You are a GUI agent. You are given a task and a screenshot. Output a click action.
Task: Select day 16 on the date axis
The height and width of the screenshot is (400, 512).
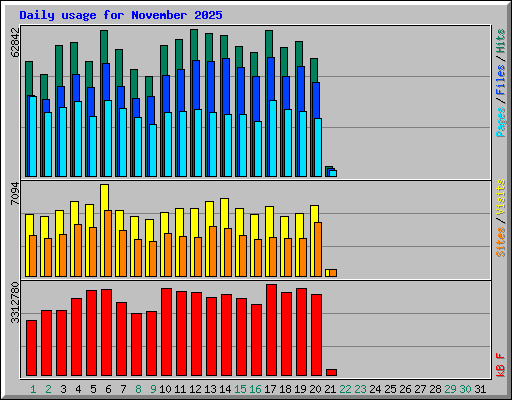[x=255, y=389]
